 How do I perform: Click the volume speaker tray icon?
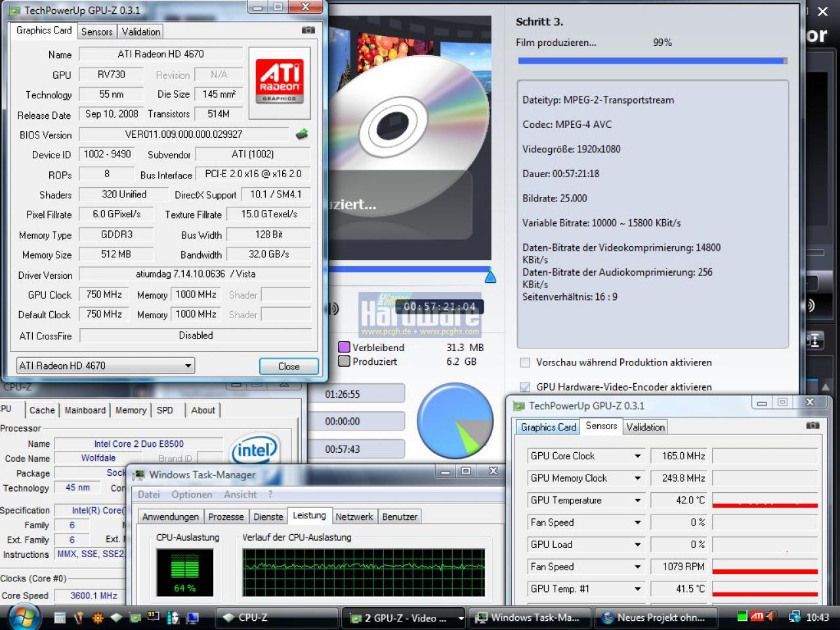pos(772,616)
